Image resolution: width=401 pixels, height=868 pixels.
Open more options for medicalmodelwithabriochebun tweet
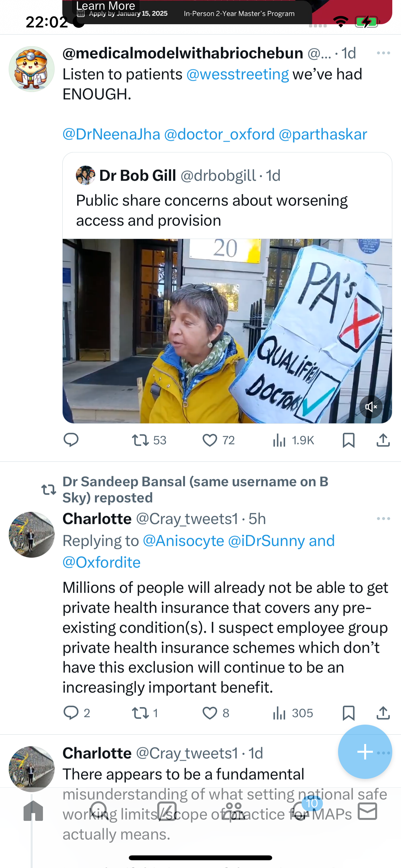383,53
